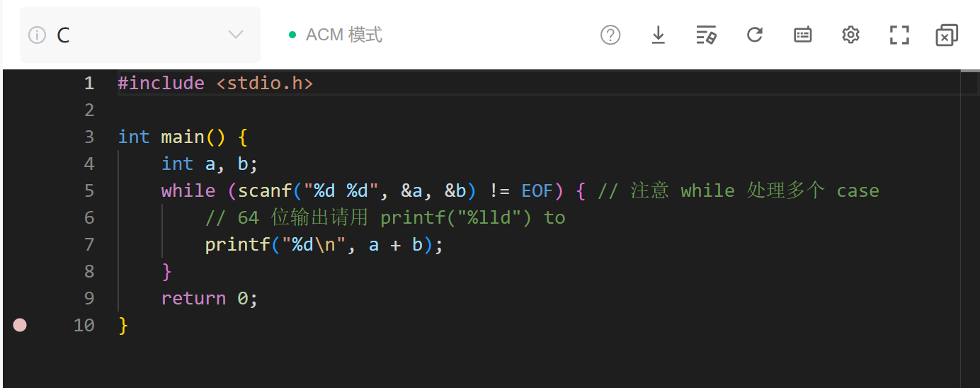
Task: Click the closing brace on line 8
Action: point(166,271)
